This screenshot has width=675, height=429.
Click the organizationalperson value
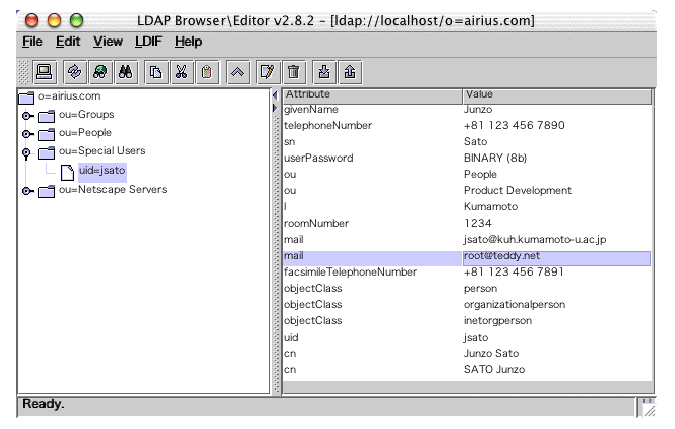click(x=514, y=305)
